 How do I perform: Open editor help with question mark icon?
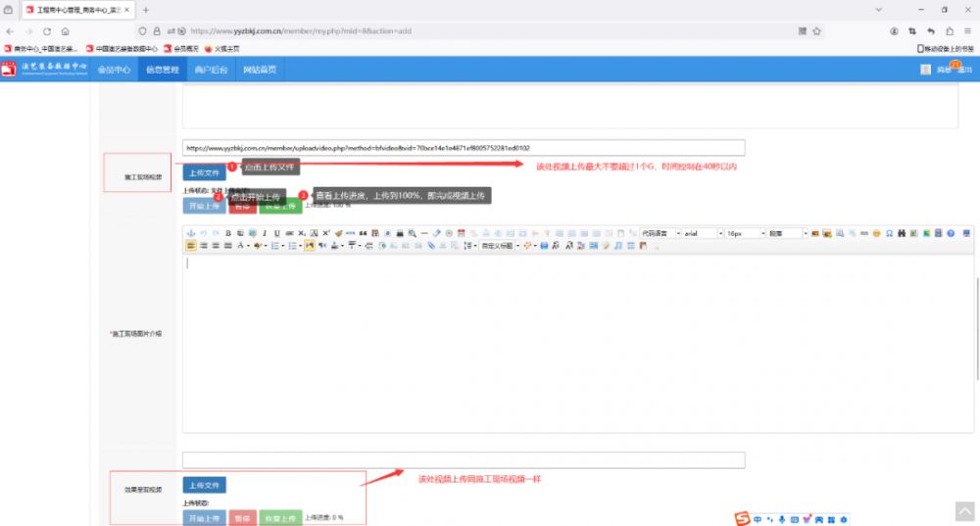(x=951, y=233)
